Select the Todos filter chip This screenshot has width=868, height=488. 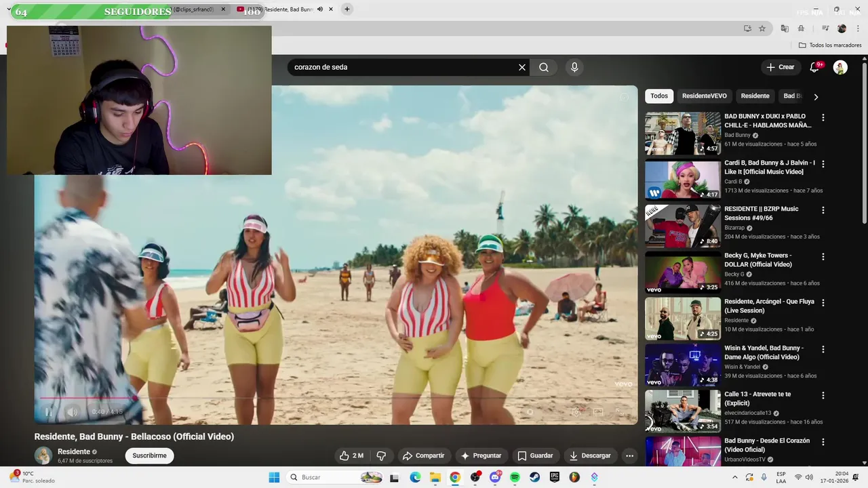pyautogui.click(x=659, y=96)
